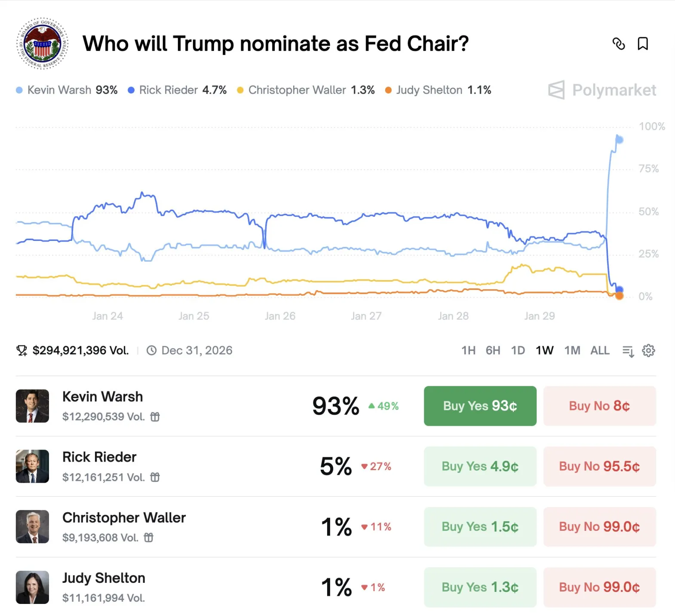Click the gift icon next to Kevin Warsh volume
This screenshot has width=675, height=616.
click(x=155, y=417)
